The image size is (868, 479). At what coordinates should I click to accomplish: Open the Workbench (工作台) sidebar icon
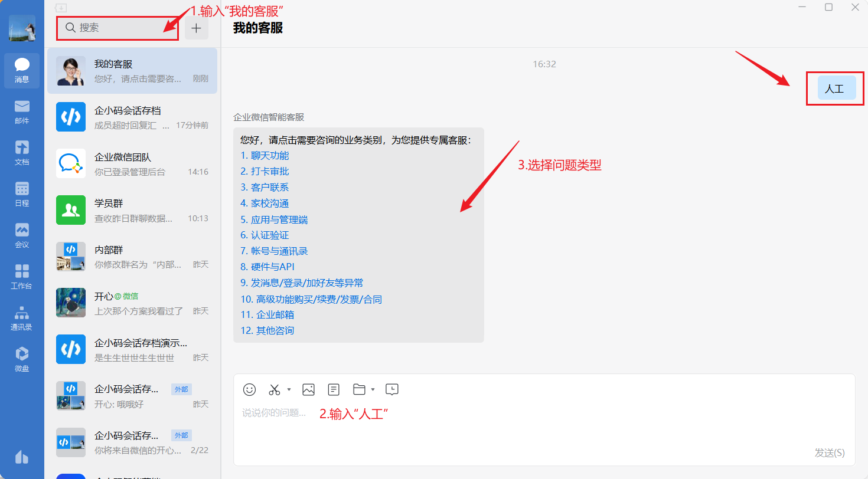[22, 277]
